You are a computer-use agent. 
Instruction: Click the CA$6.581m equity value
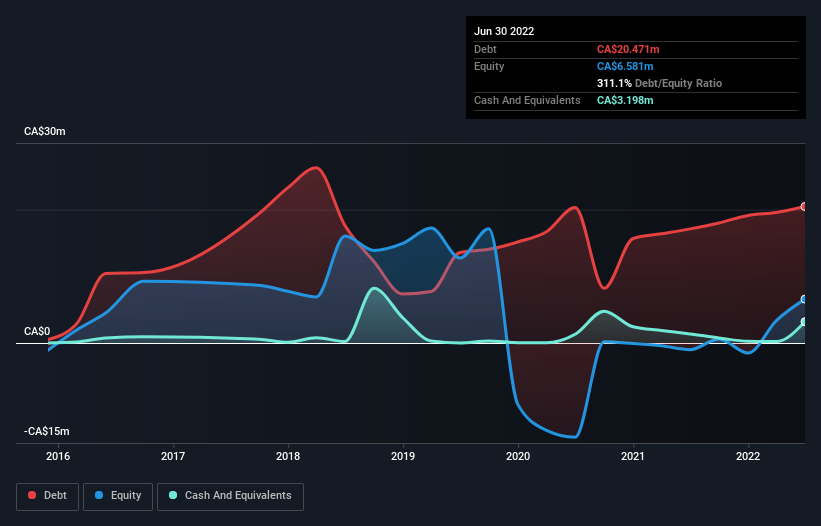(625, 66)
